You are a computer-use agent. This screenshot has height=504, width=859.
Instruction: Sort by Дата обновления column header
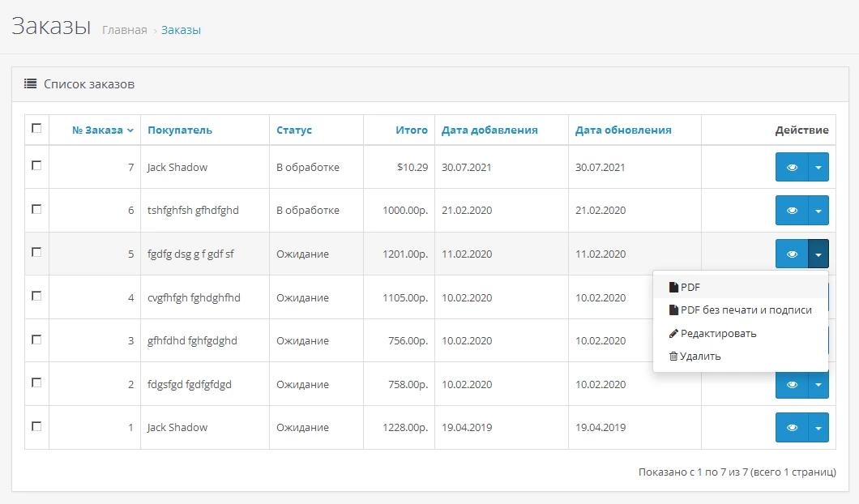click(623, 130)
